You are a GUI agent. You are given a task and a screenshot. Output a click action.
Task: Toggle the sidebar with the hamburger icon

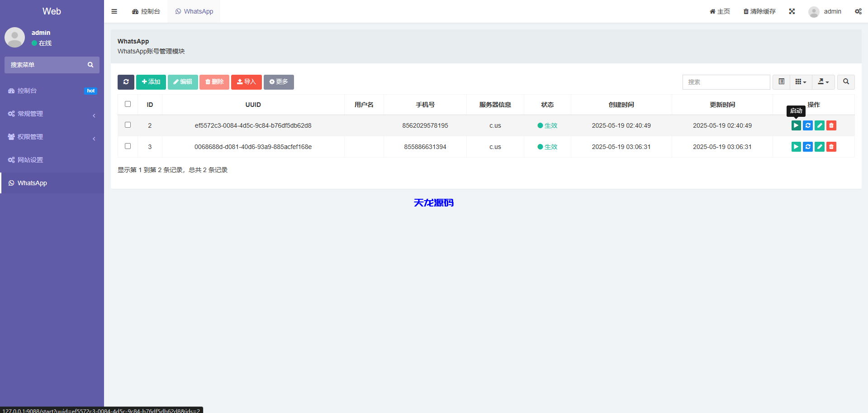pyautogui.click(x=114, y=11)
